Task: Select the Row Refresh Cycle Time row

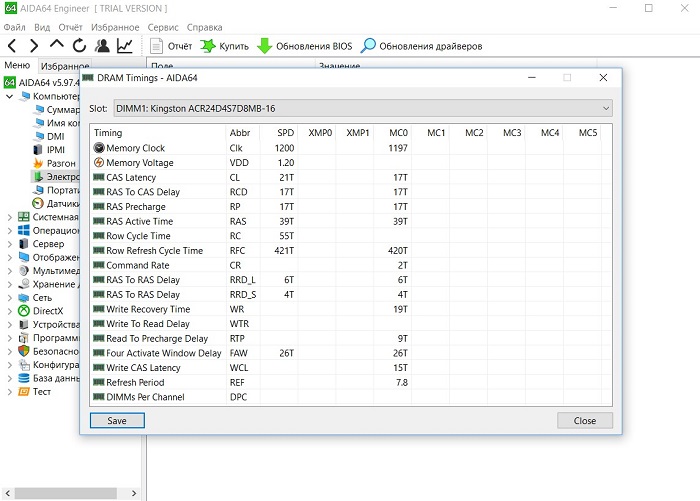Action: [350, 250]
